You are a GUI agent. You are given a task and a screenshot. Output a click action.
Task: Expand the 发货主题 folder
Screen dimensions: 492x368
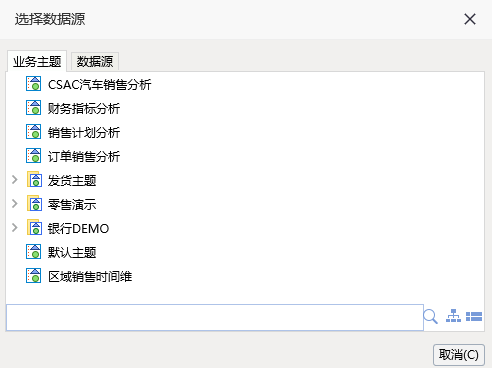[15, 180]
